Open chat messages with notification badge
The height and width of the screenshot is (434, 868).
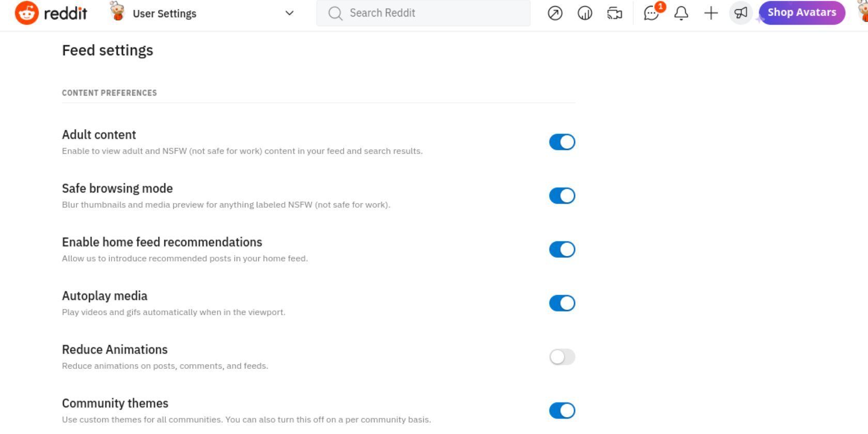pos(652,13)
